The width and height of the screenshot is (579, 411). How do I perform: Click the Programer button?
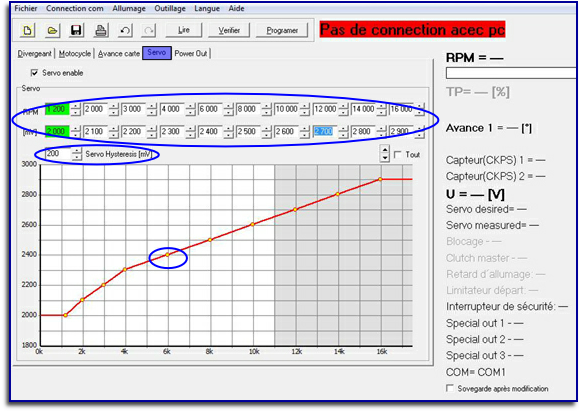pos(282,30)
